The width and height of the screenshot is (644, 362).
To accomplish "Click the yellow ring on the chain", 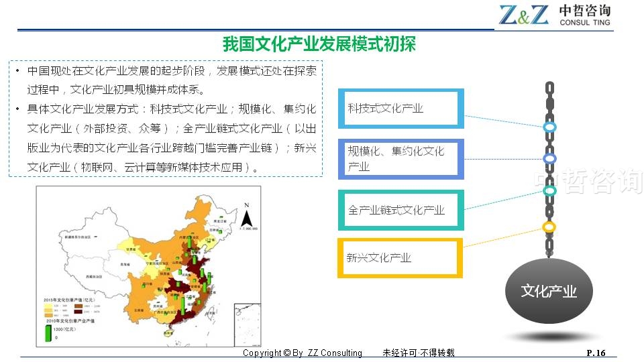I will (x=549, y=227).
